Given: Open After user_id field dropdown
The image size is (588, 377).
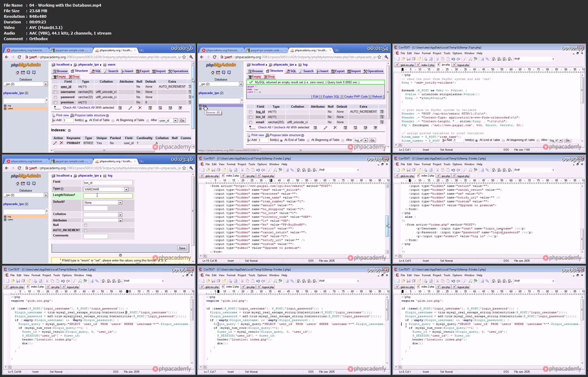Looking at the screenshot, I should click(168, 120).
